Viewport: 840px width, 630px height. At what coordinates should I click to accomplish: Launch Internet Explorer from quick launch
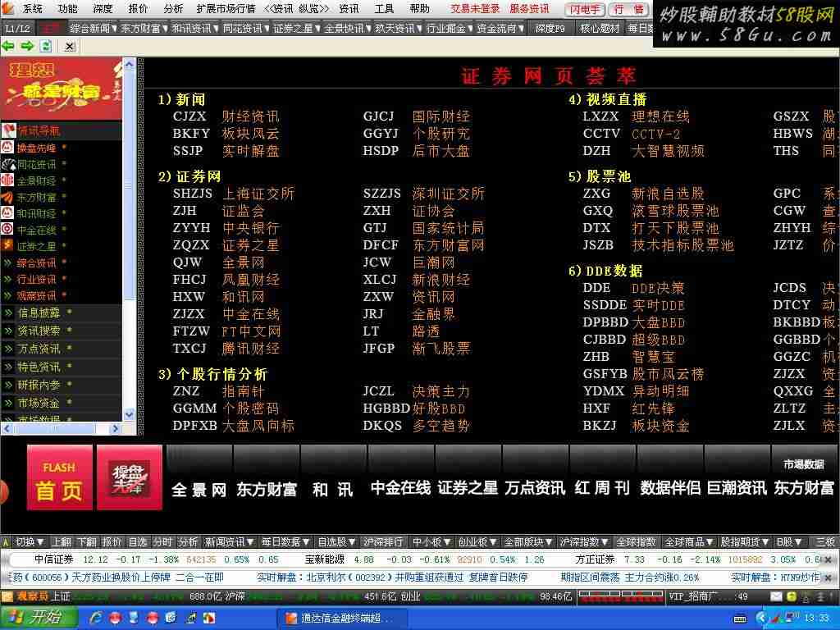[x=97, y=619]
